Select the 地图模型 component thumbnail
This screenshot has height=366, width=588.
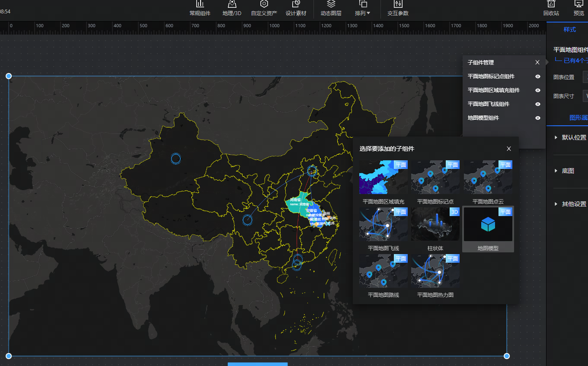[488, 224]
